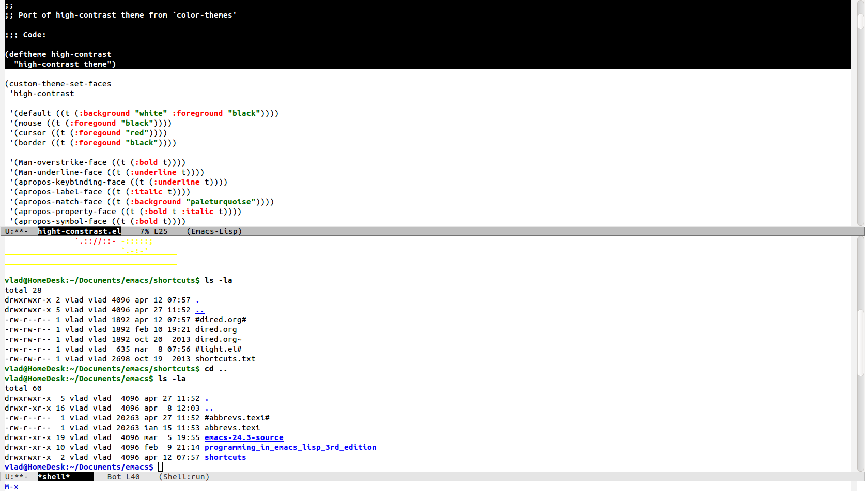Click 'U:**-' status in the shell mode line
Image resolution: width=868 pixels, height=498 pixels.
pos(17,477)
